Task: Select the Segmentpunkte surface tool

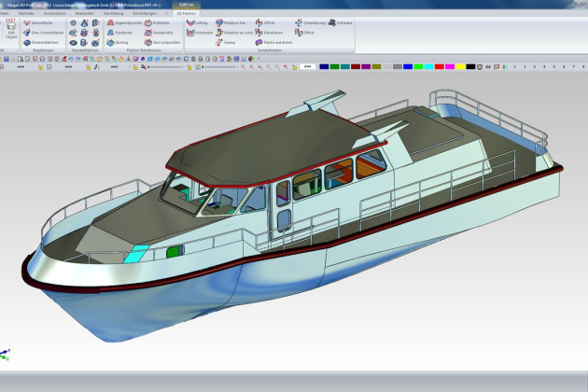Action: point(122,22)
